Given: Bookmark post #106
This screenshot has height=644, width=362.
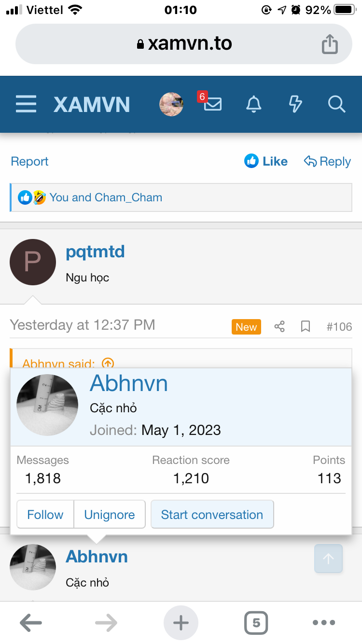Looking at the screenshot, I should (306, 327).
